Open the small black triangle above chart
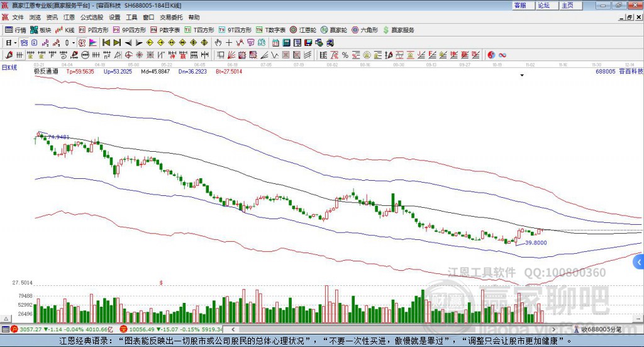The width and height of the screenshot is (644, 347). pos(522,75)
